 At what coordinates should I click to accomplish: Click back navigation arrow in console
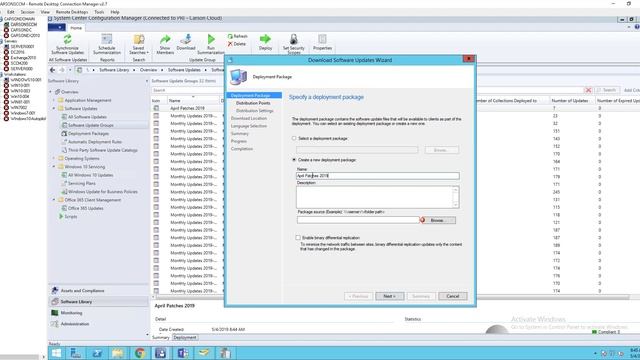click(x=53, y=70)
